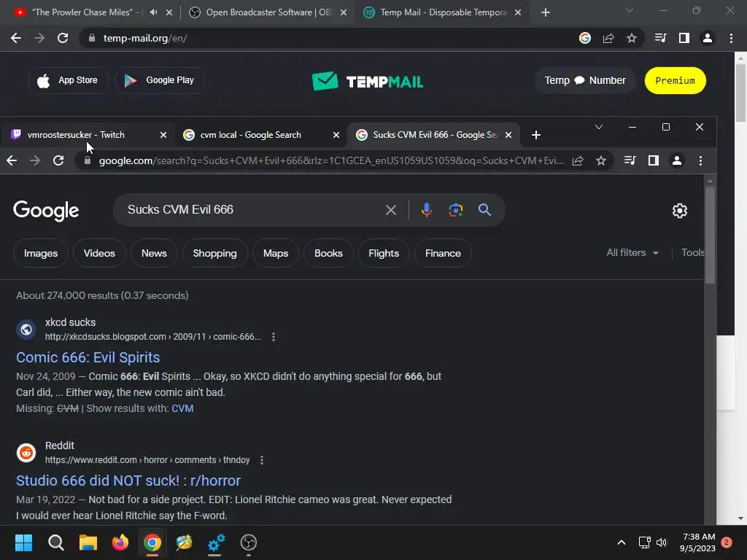
Task: Click the Google search magnifier icon
Action: pyautogui.click(x=484, y=209)
